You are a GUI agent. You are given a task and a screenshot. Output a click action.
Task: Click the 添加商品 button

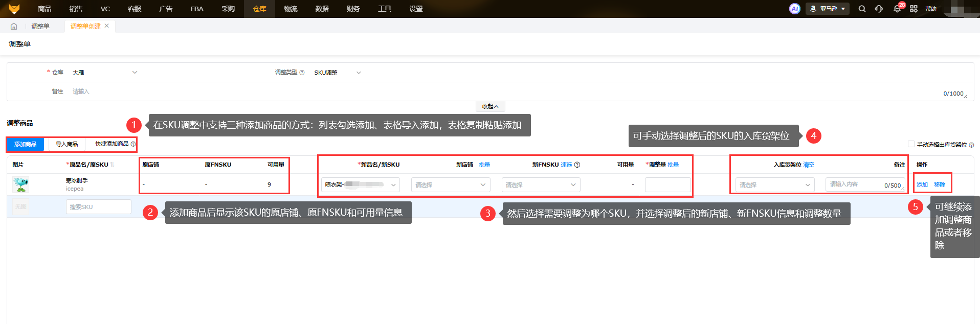26,144
